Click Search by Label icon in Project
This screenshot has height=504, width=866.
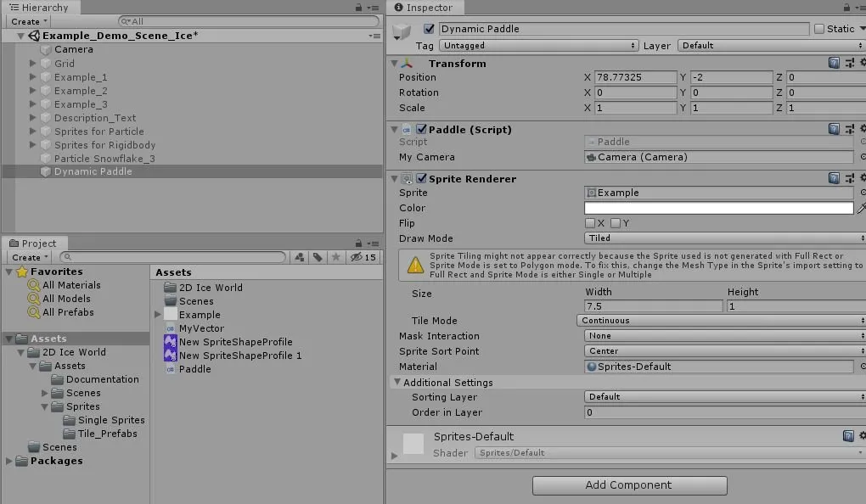(318, 257)
